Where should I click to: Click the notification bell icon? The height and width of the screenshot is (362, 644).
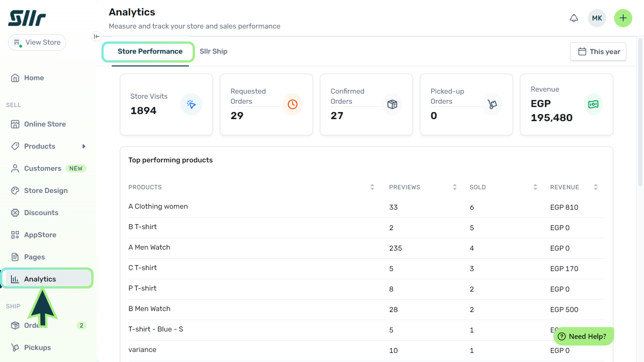click(574, 18)
